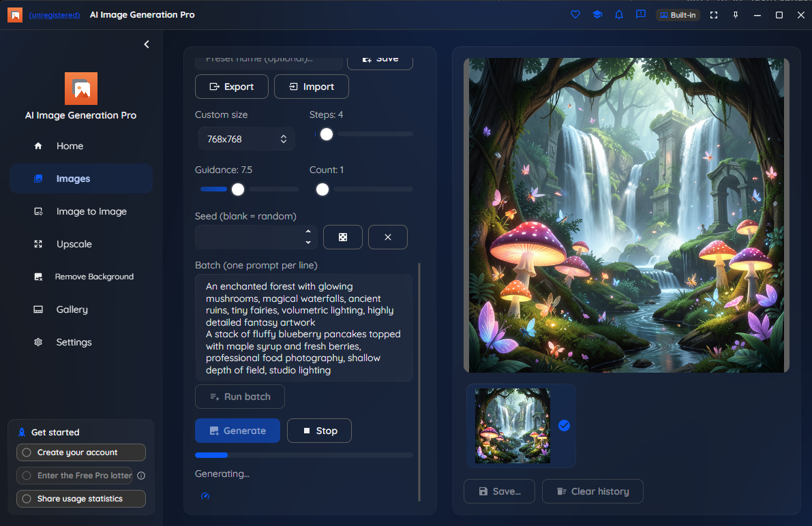Click the dice random seed button
This screenshot has width=812, height=526.
pyautogui.click(x=343, y=237)
